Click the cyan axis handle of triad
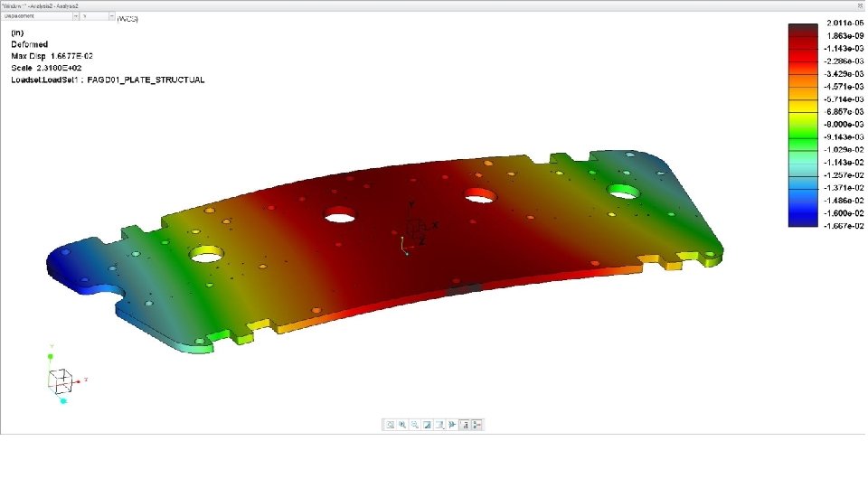Image resolution: width=868 pixels, height=488 pixels. click(63, 400)
